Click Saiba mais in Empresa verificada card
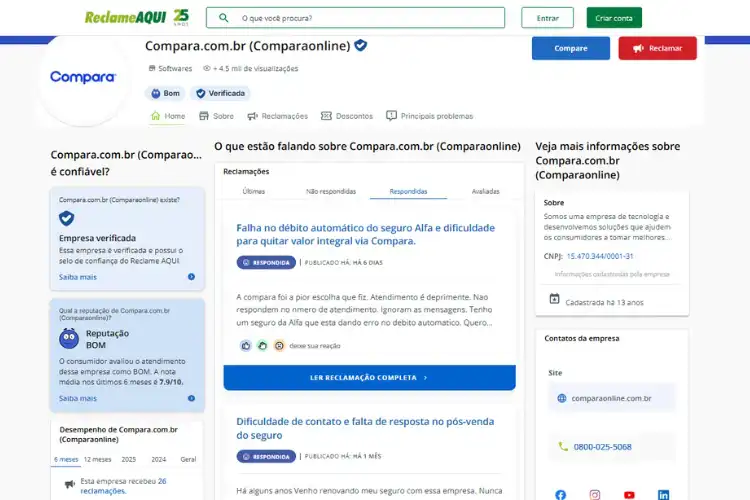Image resolution: width=750 pixels, height=500 pixels. [77, 277]
